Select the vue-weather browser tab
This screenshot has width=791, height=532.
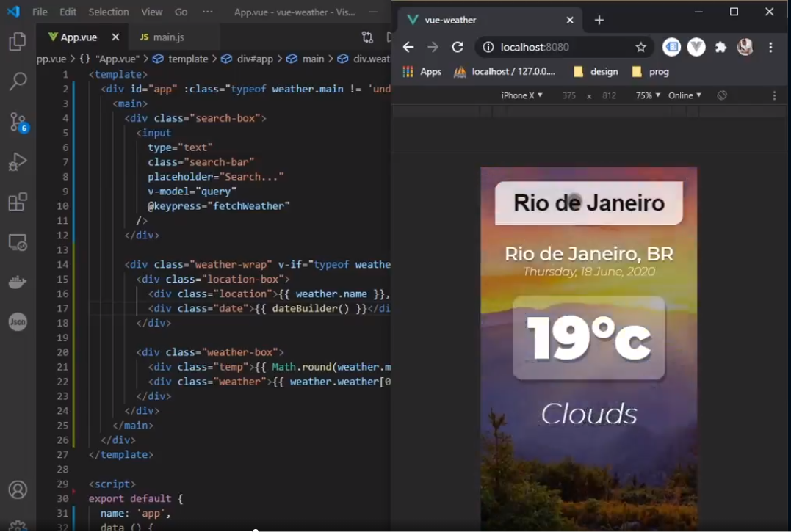489,20
